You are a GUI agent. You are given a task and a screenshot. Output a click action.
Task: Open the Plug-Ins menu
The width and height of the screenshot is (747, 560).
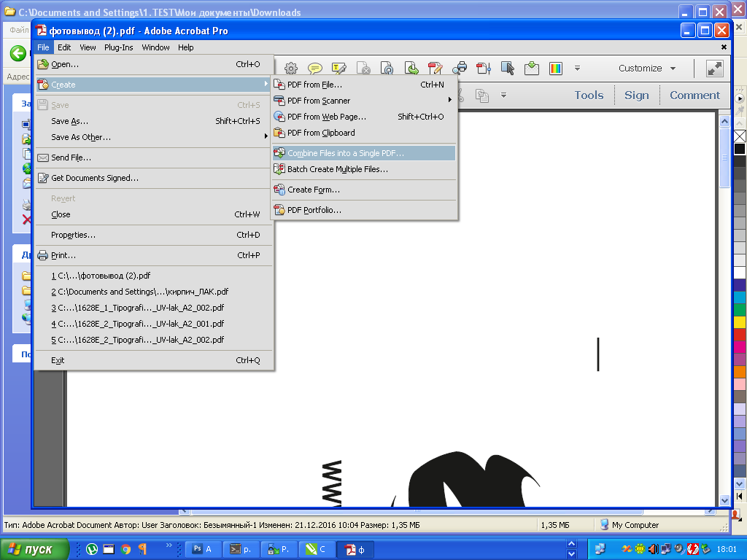(x=119, y=47)
